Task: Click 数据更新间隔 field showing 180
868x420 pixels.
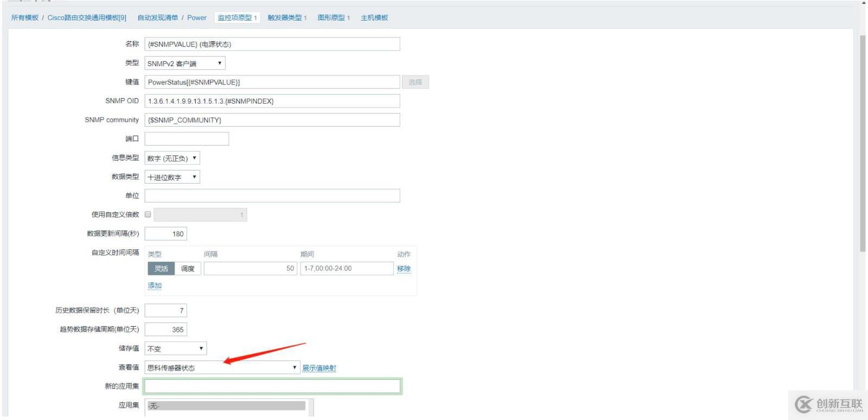Action: tap(166, 234)
